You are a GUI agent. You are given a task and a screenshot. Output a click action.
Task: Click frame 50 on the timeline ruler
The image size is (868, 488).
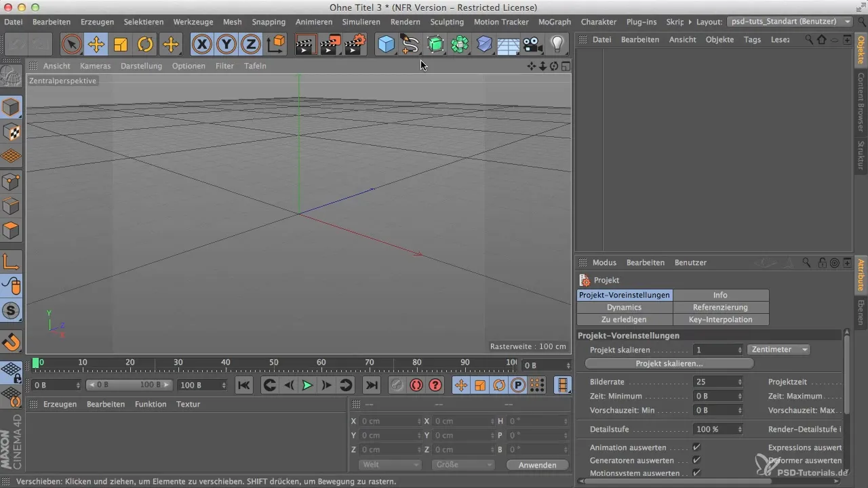click(x=273, y=363)
